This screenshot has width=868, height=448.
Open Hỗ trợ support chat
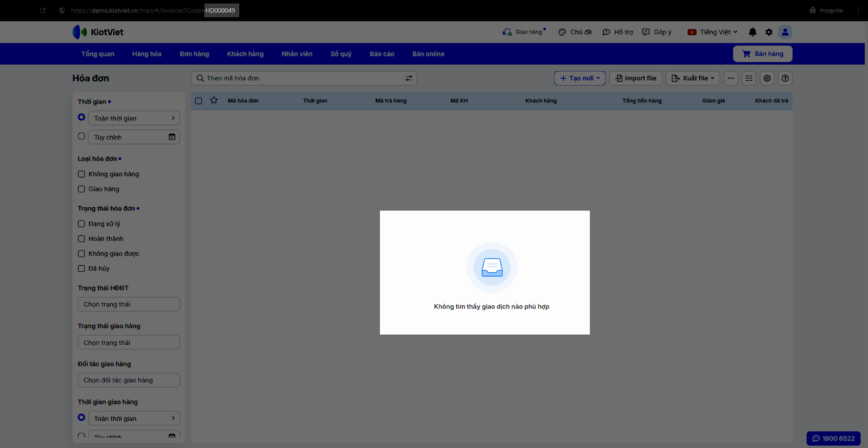(x=617, y=32)
